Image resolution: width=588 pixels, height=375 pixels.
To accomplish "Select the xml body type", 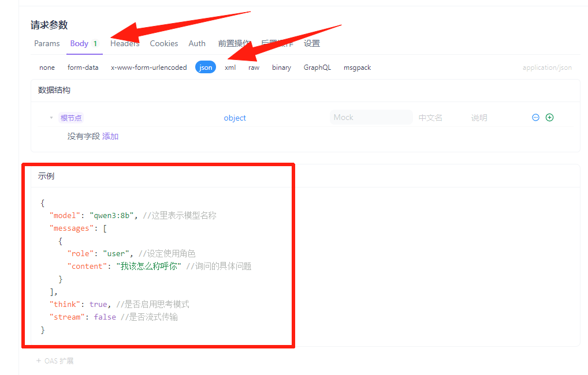I will [x=230, y=67].
